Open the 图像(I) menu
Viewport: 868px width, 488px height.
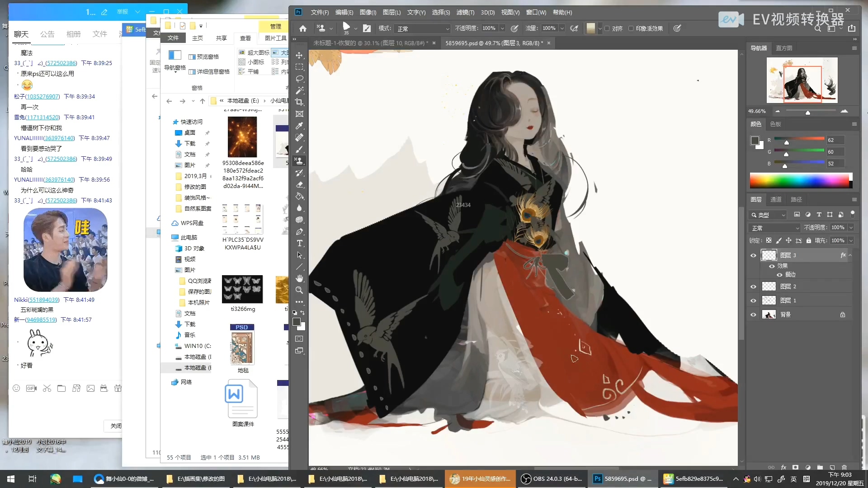[x=368, y=12]
